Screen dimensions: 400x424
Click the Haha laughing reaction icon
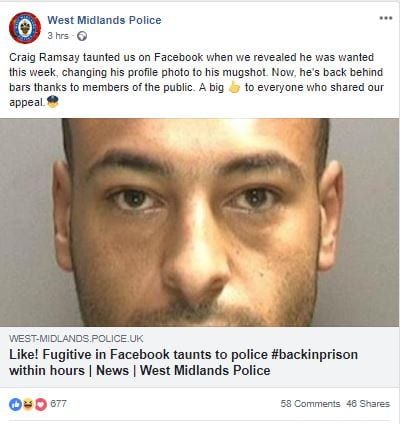29,404
